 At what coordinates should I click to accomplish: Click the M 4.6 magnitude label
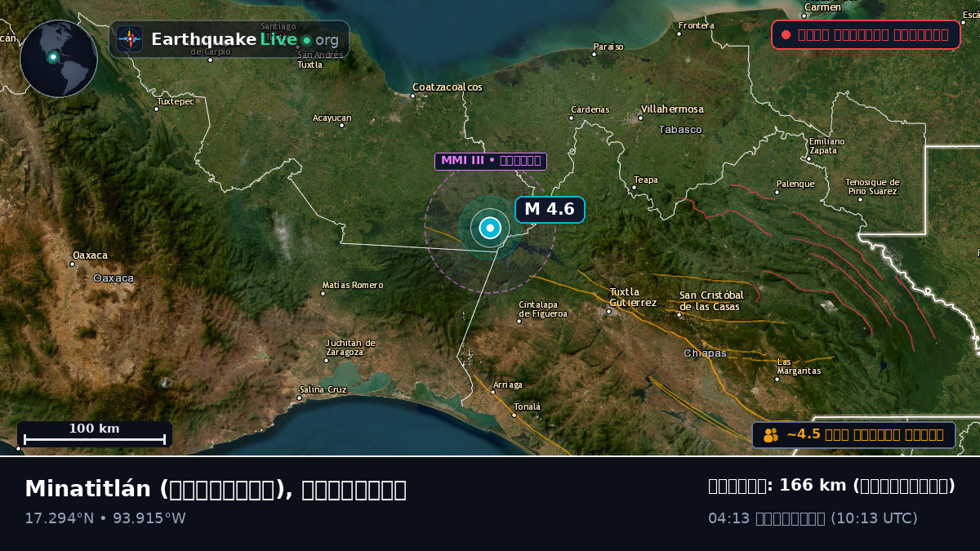[550, 209]
